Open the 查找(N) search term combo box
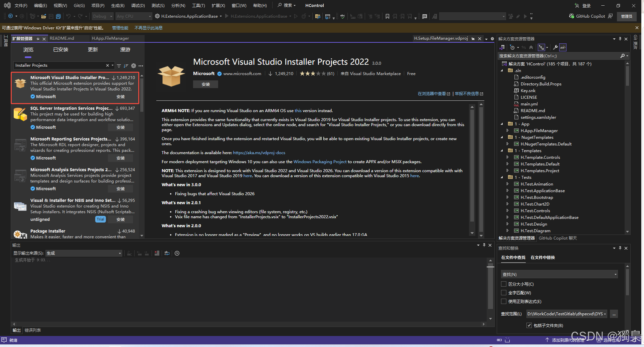The image size is (644, 347). click(559, 274)
